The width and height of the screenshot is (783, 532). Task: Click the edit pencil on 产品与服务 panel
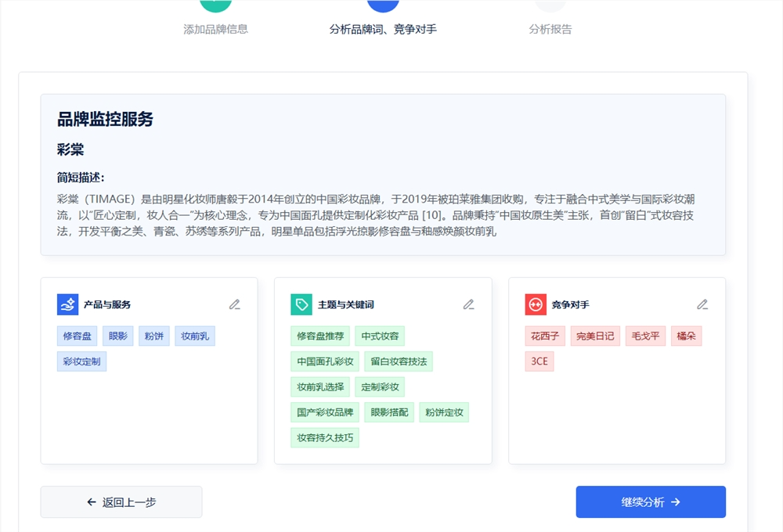tap(235, 304)
